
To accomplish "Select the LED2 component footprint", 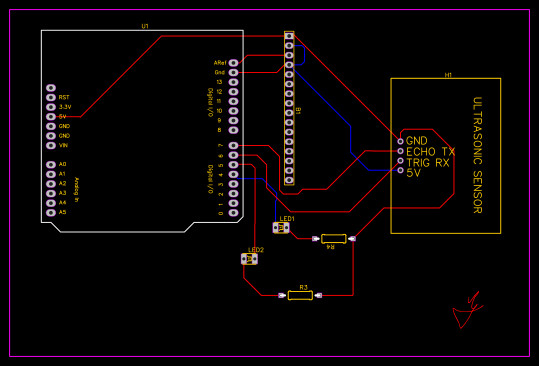I will coord(249,259).
